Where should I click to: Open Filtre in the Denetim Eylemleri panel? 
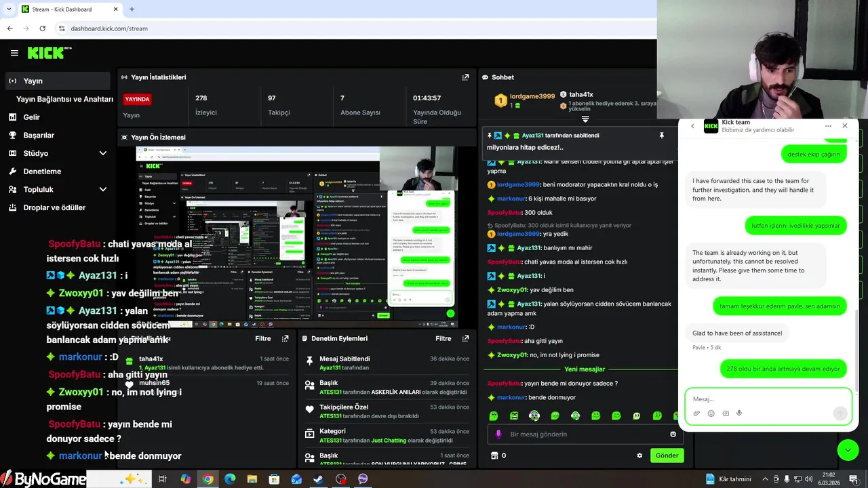pyautogui.click(x=443, y=338)
